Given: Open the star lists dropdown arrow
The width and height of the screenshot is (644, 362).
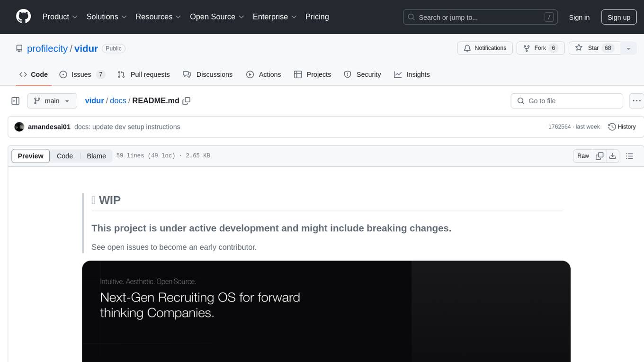Looking at the screenshot, I should click(628, 48).
